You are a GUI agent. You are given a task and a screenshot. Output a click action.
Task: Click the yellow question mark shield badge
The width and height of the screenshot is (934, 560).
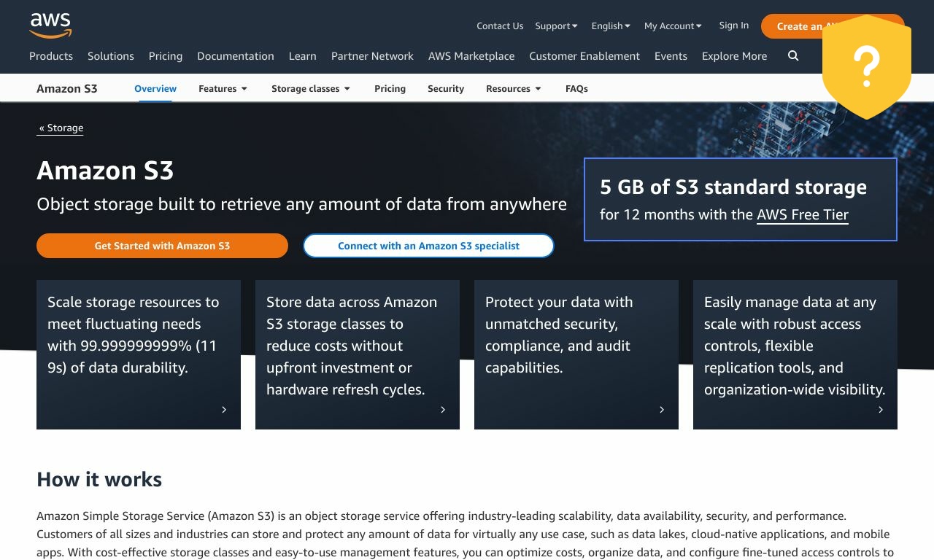tap(867, 66)
